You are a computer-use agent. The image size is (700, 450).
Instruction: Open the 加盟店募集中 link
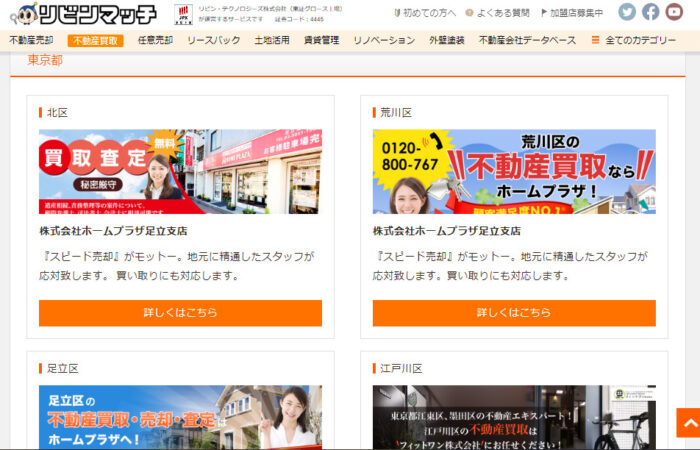click(572, 13)
